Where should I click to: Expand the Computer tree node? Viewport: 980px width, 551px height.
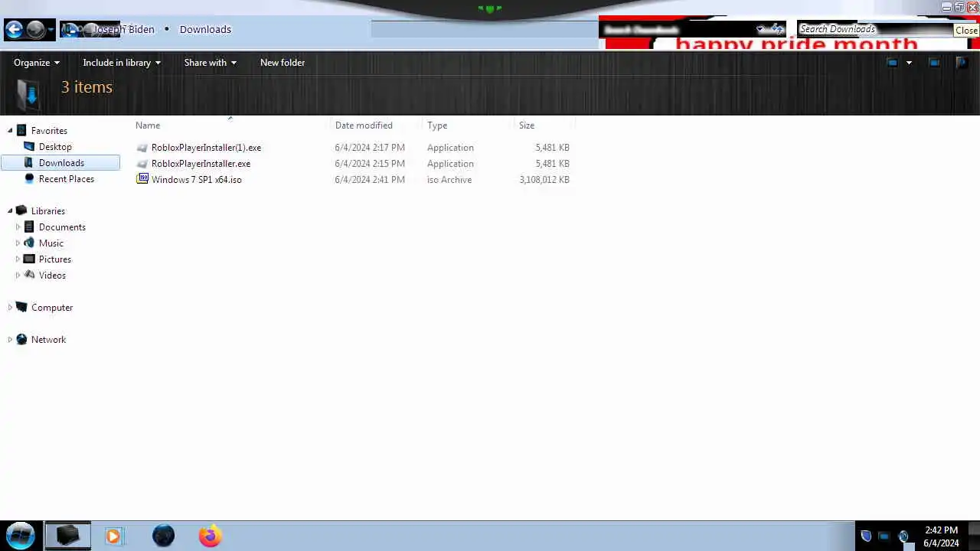[10, 308]
